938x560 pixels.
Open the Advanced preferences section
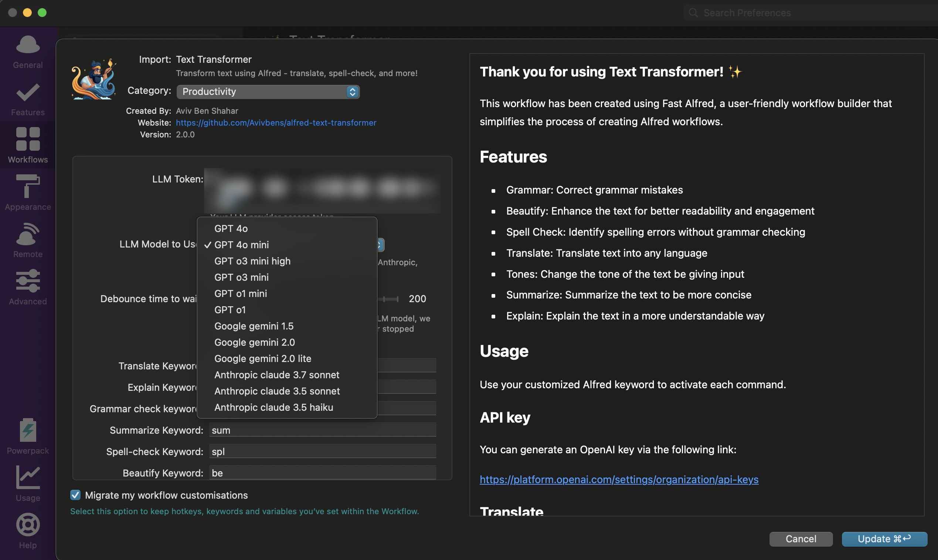click(28, 287)
